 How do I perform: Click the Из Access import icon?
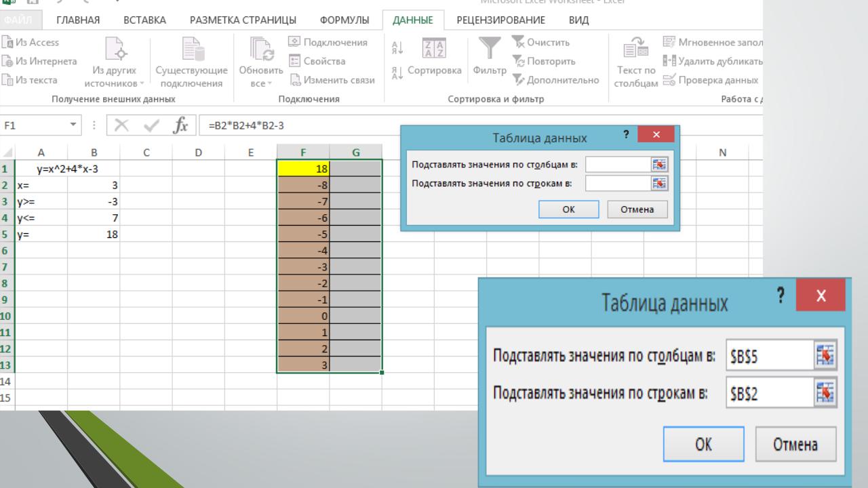6,43
